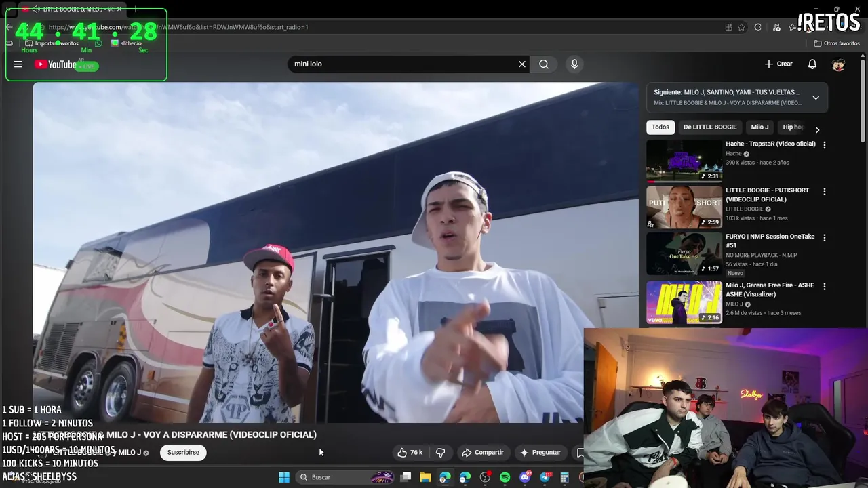Click the taskbar Buscar search box
The image size is (868, 488).
point(344,477)
